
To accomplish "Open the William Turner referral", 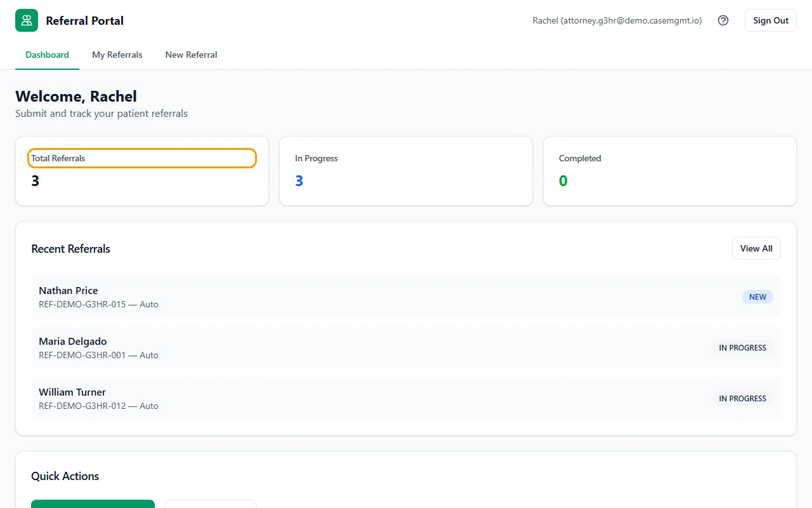I will tap(406, 398).
